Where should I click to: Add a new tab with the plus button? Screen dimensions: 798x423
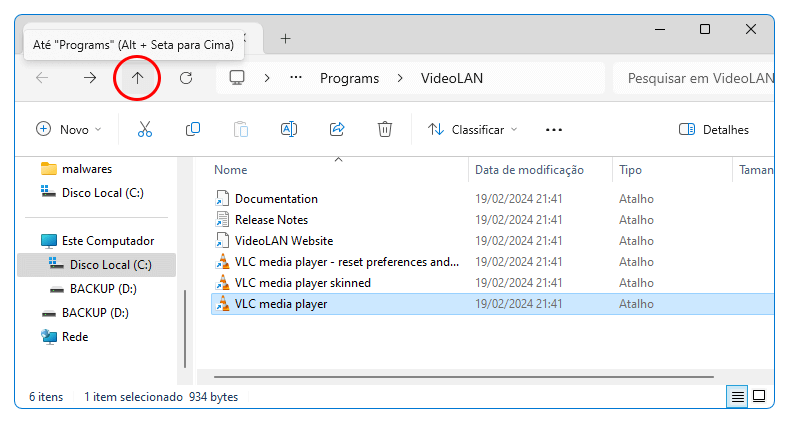pos(286,38)
